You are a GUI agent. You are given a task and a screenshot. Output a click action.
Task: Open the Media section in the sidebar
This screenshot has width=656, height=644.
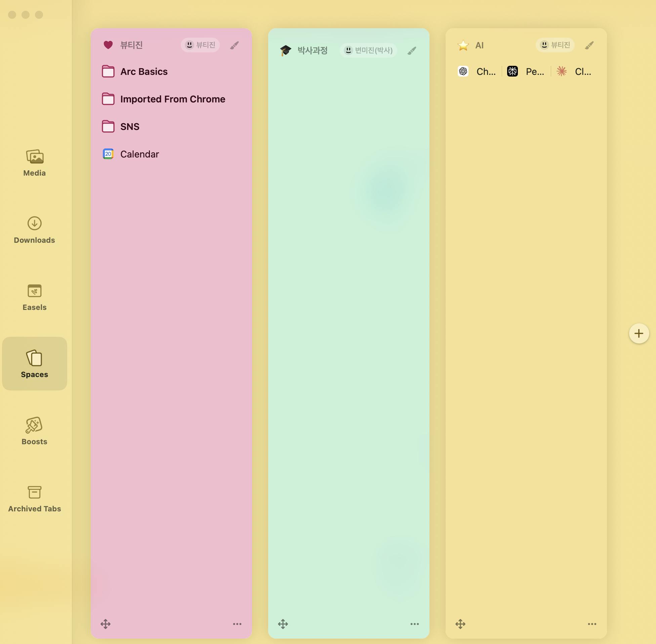(x=35, y=163)
